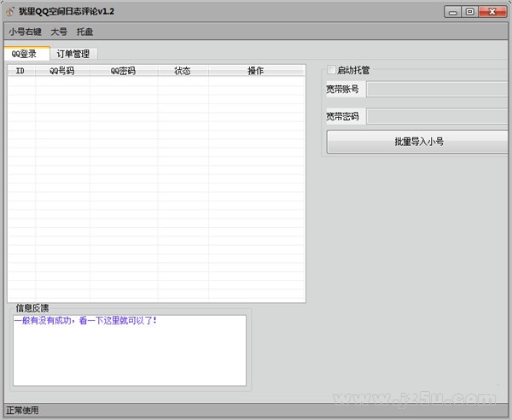Click the 正常使用 status bar text

[22, 411]
